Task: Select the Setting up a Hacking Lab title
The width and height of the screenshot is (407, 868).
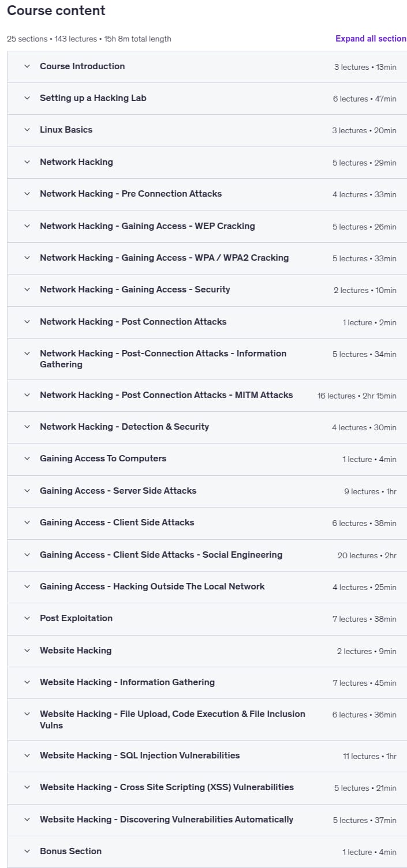Action: [x=93, y=98]
